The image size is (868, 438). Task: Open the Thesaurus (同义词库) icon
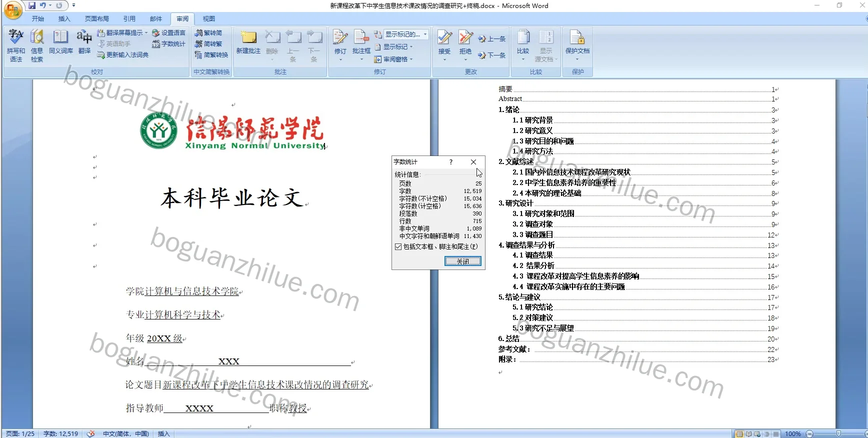point(61,42)
